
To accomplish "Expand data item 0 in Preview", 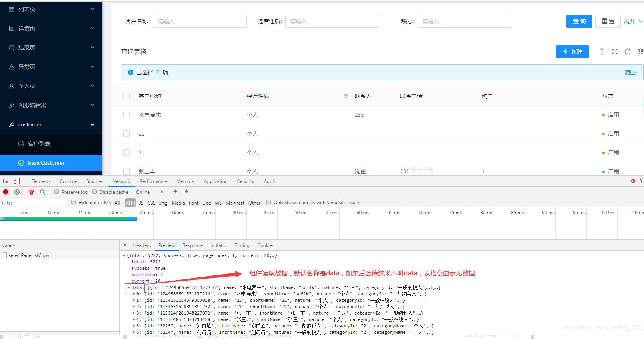I will [134, 294].
